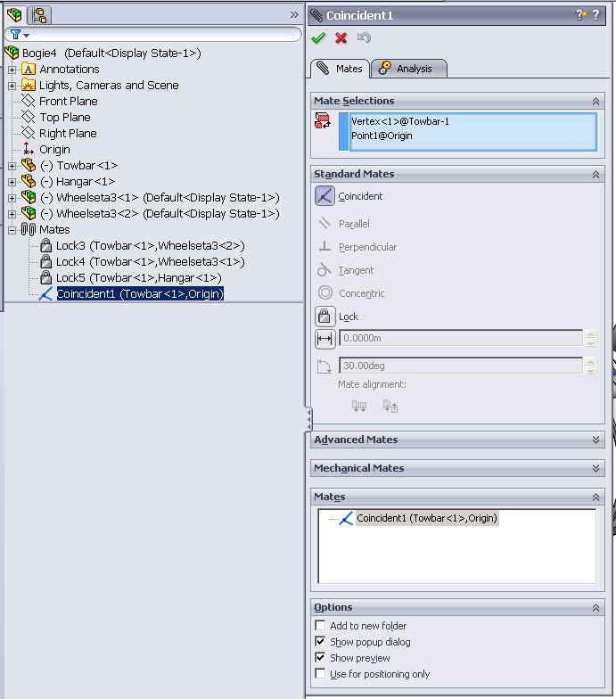Expand the Hangar<1> component

(x=12, y=182)
